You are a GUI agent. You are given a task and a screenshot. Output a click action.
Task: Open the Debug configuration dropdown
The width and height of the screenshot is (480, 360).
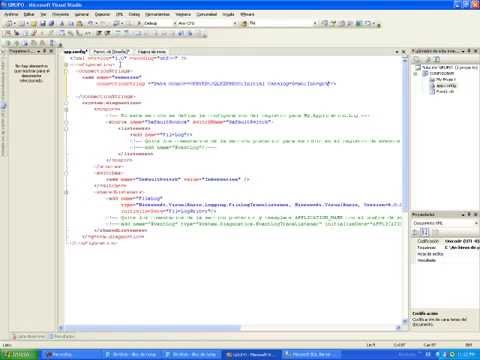pos(174,23)
